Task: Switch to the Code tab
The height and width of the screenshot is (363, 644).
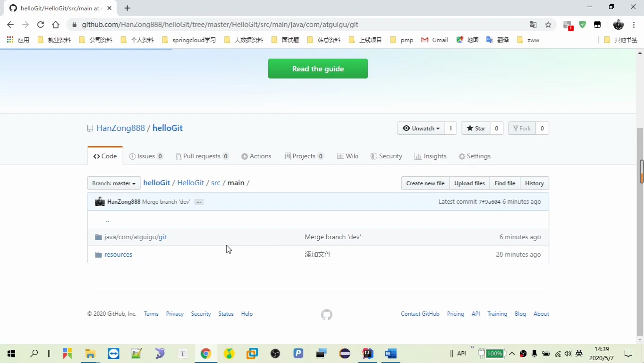Action: click(105, 156)
